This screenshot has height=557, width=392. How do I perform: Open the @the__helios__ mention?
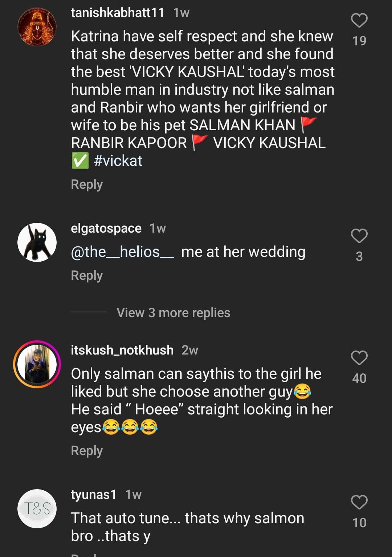(122, 252)
